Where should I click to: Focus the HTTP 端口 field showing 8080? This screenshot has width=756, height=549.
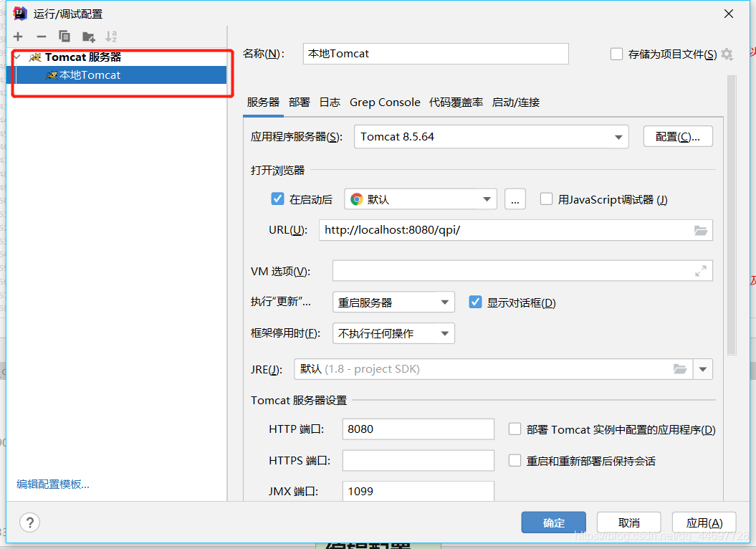(x=418, y=429)
